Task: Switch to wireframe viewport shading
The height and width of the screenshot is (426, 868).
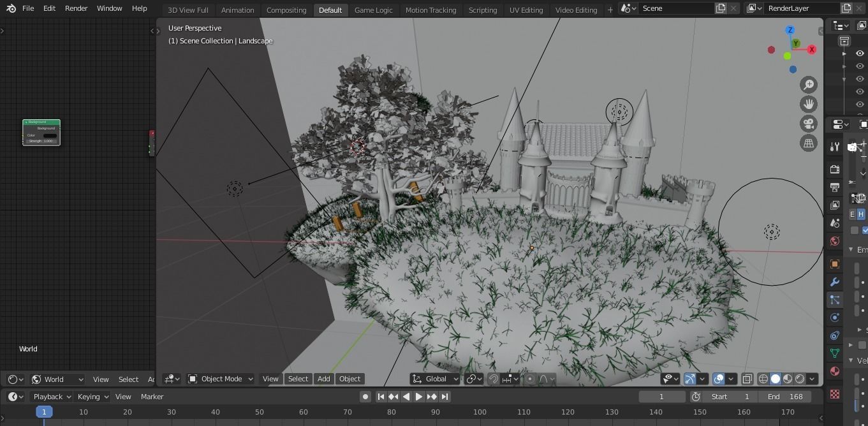Action: tap(763, 379)
